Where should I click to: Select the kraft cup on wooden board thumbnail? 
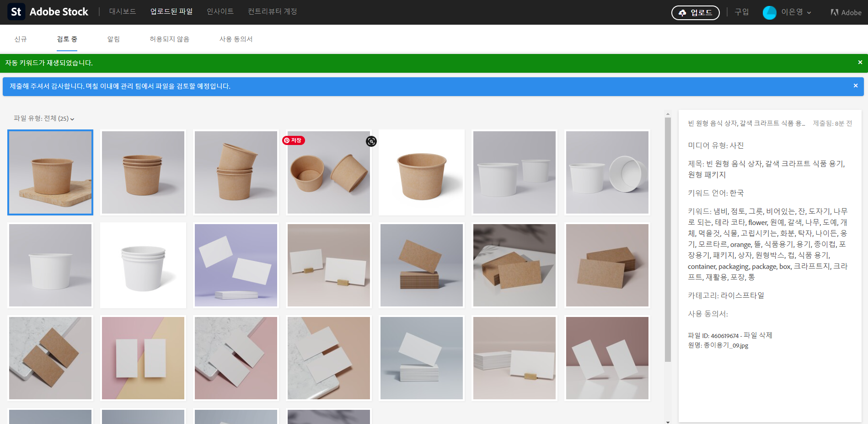click(50, 172)
